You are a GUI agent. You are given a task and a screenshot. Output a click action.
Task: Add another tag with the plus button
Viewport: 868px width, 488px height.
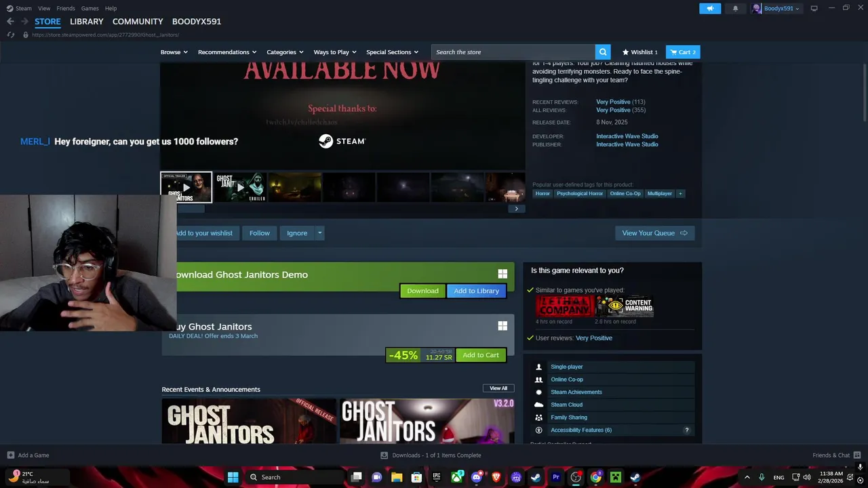tap(680, 194)
